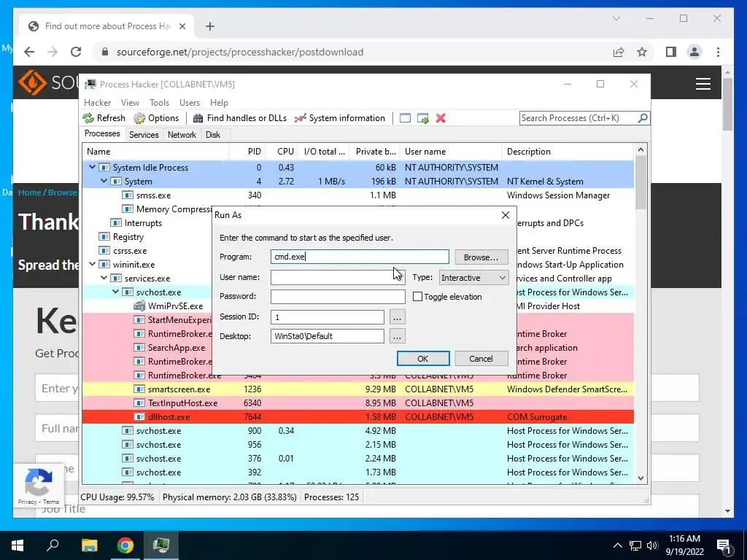The image size is (747, 560).
Task: Close the Run As dialog
Action: (x=506, y=215)
